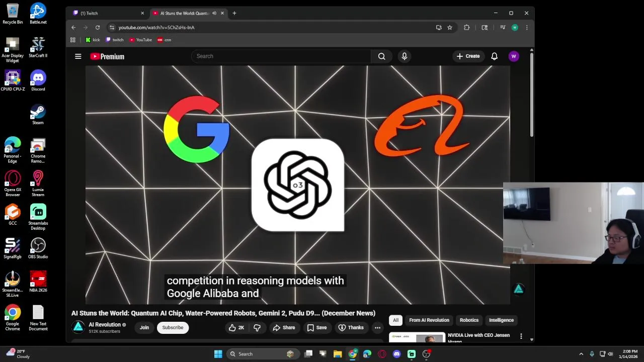Open File Explorer from the taskbar
Viewport: 644px width, 362px height.
point(338,354)
